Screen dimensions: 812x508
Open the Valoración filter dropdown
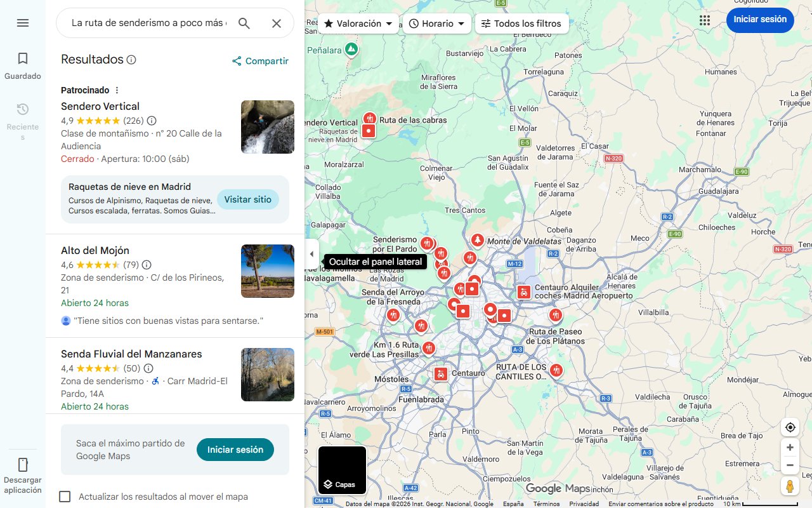tap(358, 23)
